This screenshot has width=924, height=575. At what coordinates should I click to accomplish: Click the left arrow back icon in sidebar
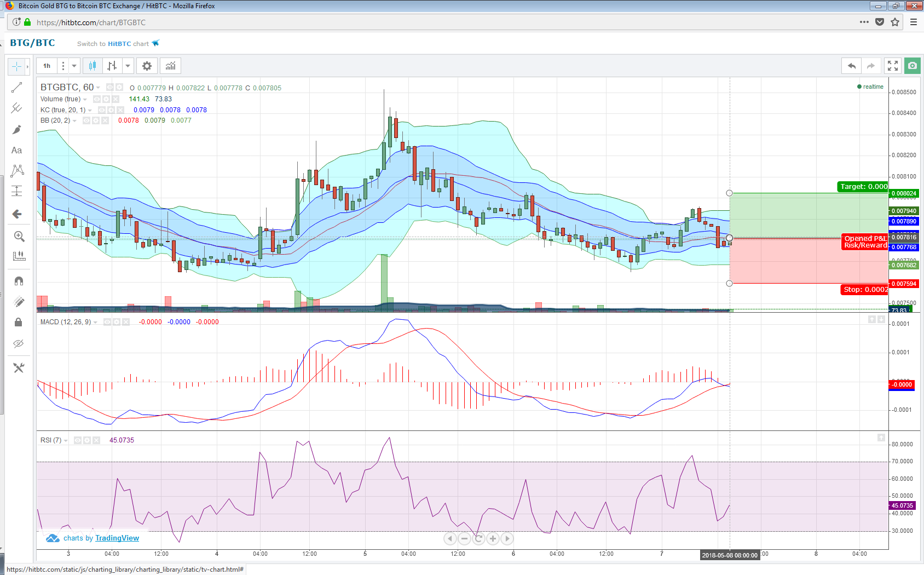[x=17, y=214]
